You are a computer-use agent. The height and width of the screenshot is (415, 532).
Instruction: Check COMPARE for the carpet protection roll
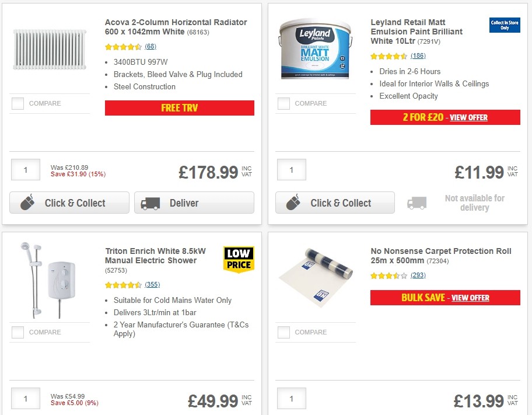coord(283,332)
